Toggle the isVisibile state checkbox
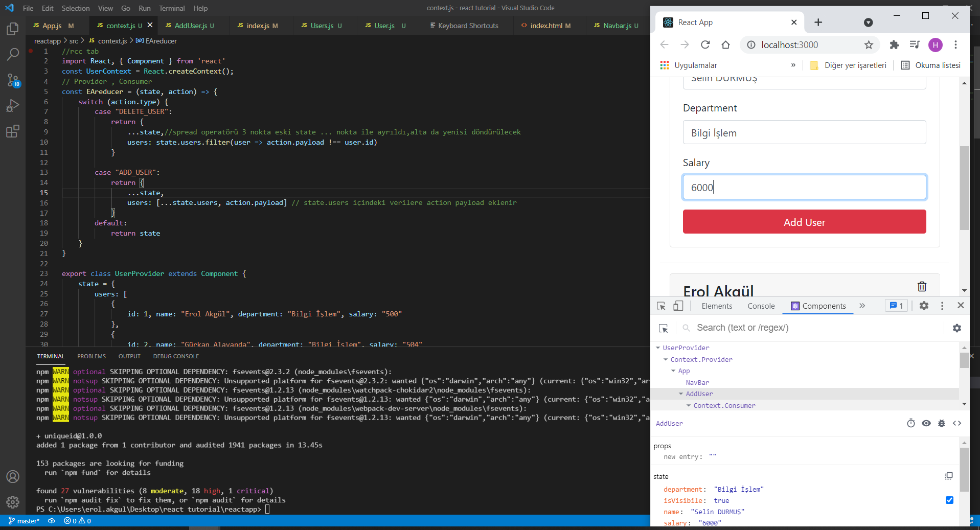 pos(949,500)
